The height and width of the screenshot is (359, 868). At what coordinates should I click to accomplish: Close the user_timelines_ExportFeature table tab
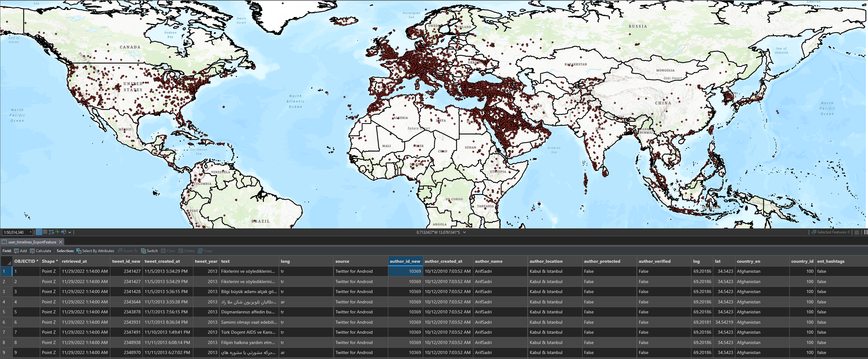tap(61, 242)
